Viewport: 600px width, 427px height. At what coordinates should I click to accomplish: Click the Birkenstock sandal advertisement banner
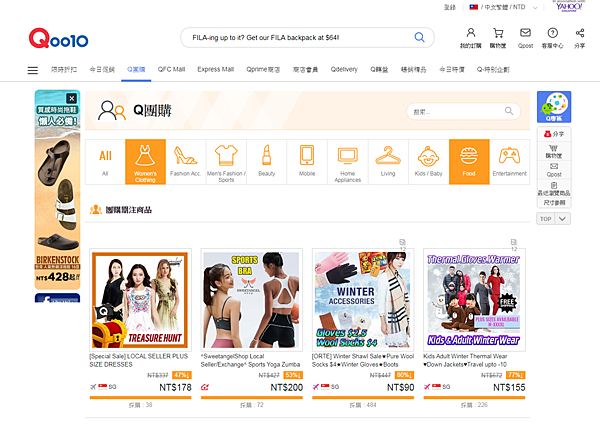pos(57,189)
